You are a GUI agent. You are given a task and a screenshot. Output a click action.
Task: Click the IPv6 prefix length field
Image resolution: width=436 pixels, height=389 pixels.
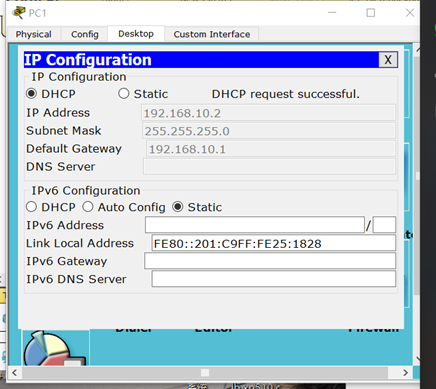tap(384, 225)
